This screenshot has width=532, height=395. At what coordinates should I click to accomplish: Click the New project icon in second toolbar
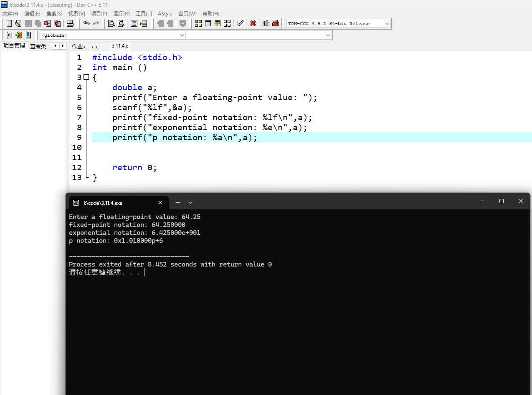pyautogui.click(x=9, y=35)
